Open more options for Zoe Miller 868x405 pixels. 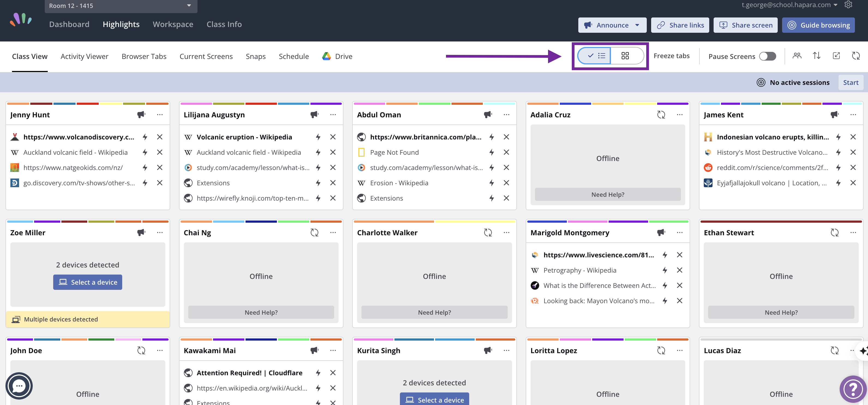point(160,233)
